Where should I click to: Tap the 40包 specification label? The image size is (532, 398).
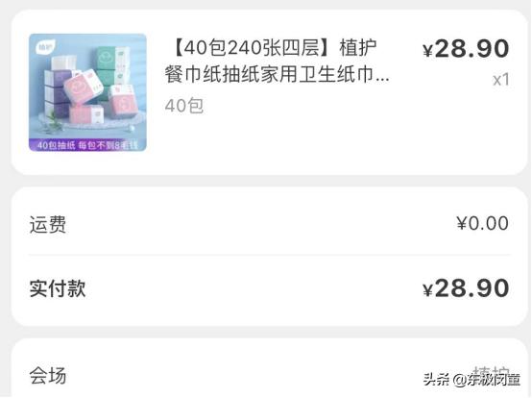click(183, 106)
